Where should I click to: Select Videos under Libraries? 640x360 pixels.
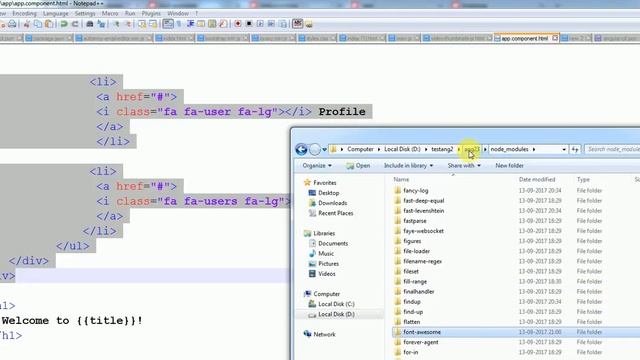pos(327,274)
